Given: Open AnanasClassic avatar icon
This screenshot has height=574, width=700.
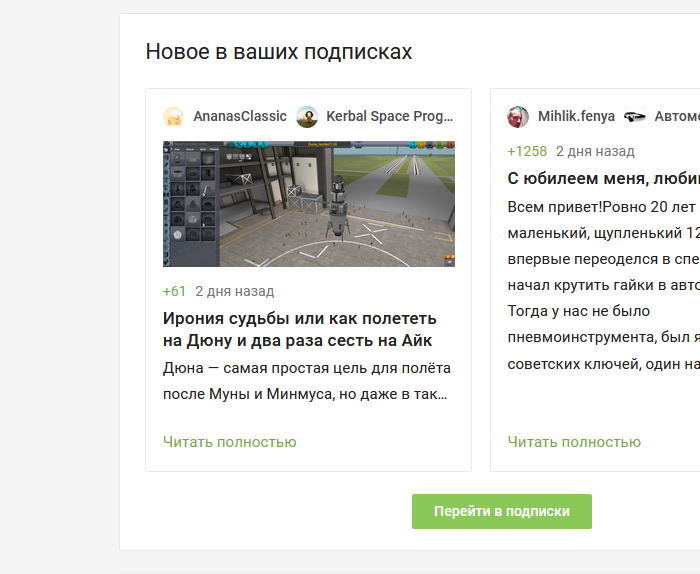Looking at the screenshot, I should pos(174,117).
